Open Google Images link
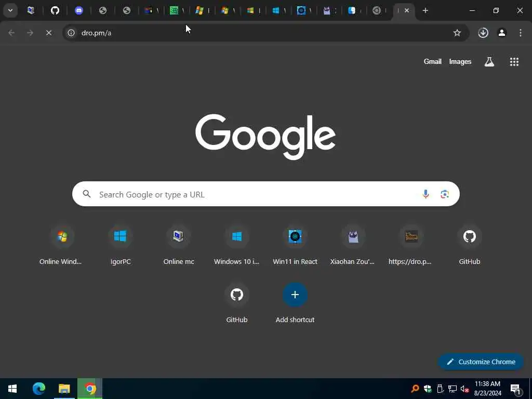 click(x=460, y=62)
